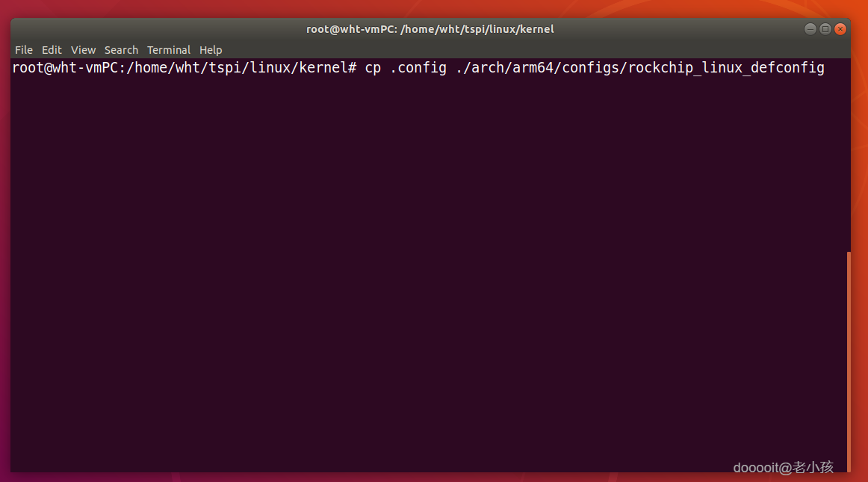Click "rockchip_linux_defconfig" in the command
This screenshot has height=482, width=868.
click(x=726, y=68)
